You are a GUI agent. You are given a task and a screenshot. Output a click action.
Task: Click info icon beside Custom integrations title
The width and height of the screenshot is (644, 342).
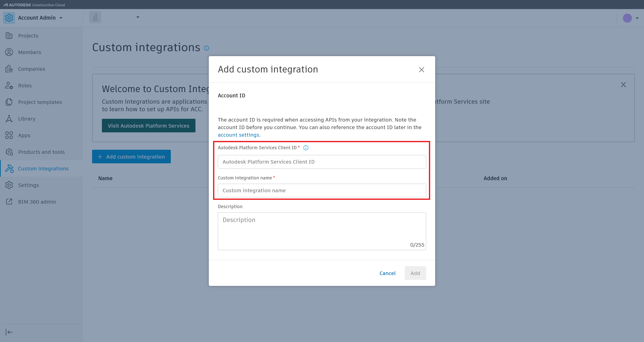[x=207, y=48]
